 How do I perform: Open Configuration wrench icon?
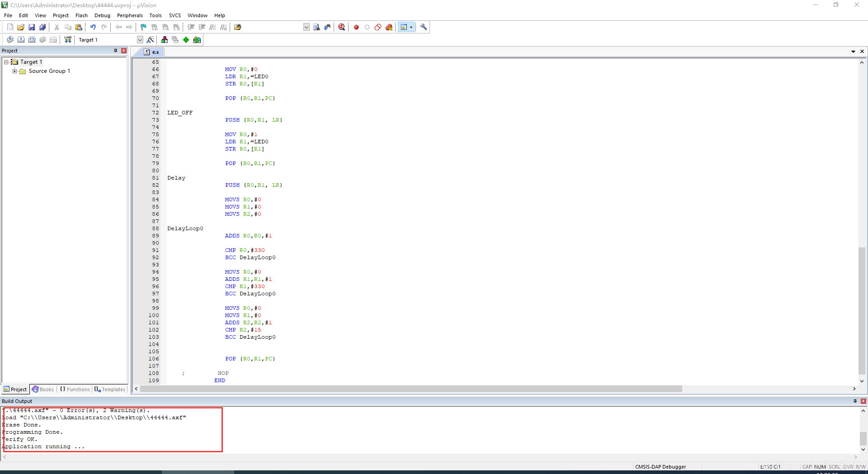pyautogui.click(x=424, y=27)
